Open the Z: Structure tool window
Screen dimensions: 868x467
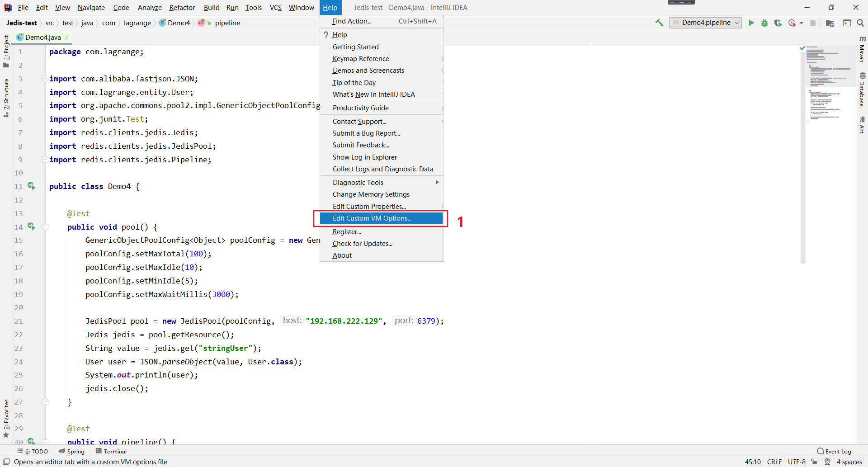click(6, 98)
